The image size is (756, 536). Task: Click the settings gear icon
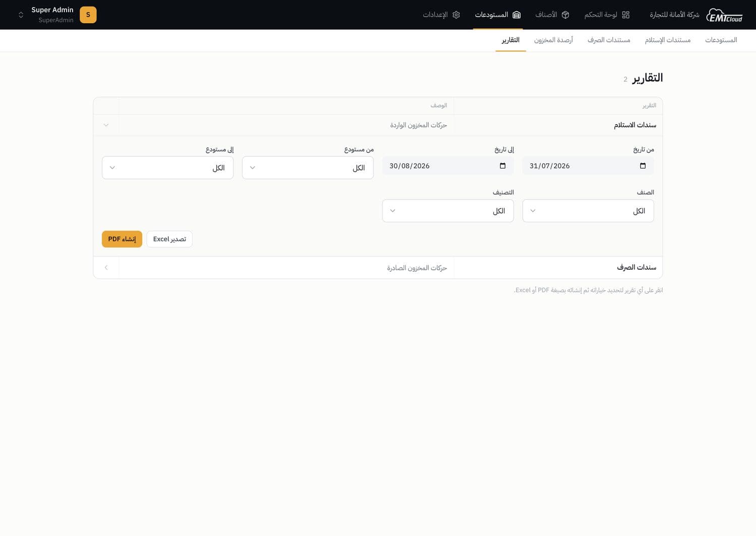(456, 15)
